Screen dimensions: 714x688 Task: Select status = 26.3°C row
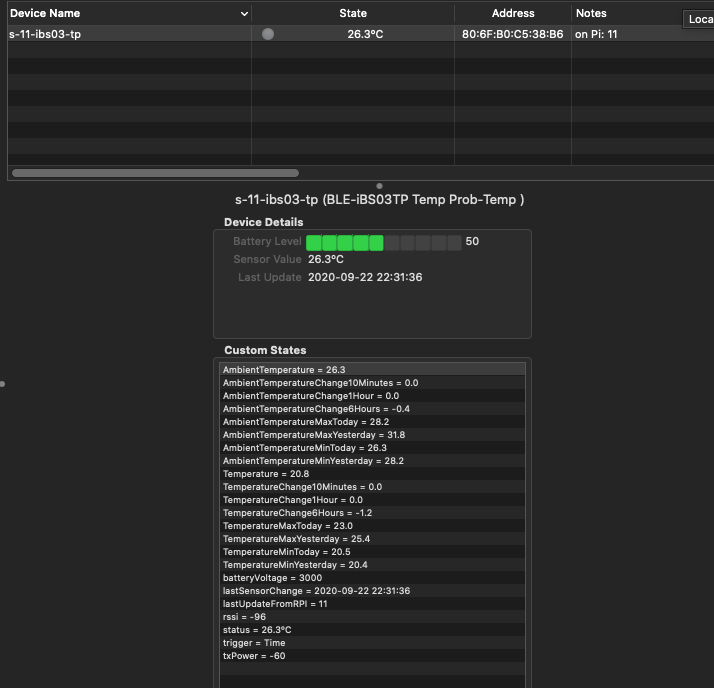pos(372,629)
